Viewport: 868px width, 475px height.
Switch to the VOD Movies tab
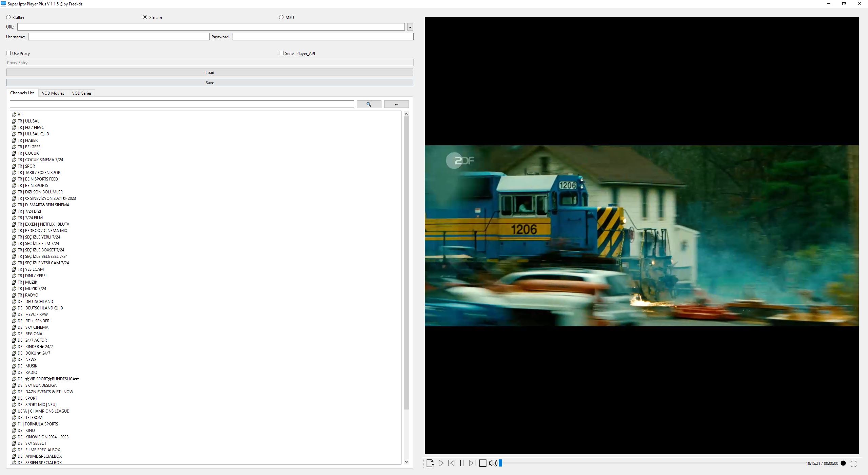point(53,93)
